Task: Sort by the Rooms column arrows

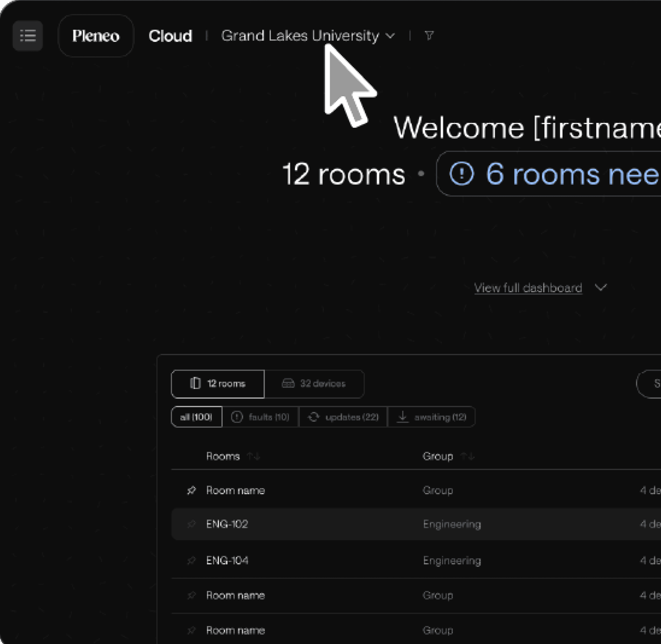Action: tap(253, 456)
